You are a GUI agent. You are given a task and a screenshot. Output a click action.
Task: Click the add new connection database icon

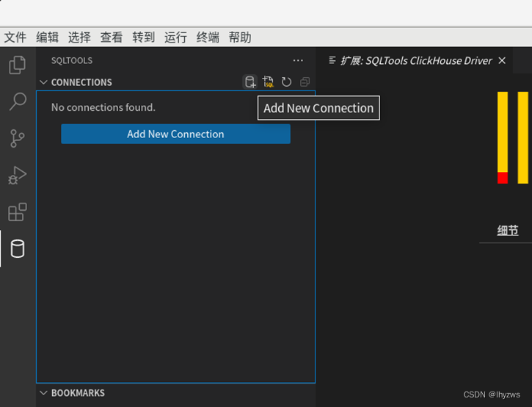[250, 82]
